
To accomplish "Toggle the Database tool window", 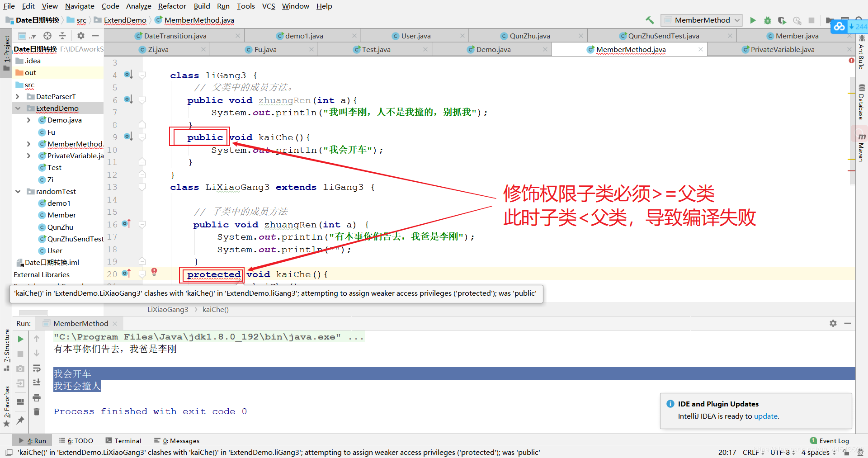I will coord(862,102).
